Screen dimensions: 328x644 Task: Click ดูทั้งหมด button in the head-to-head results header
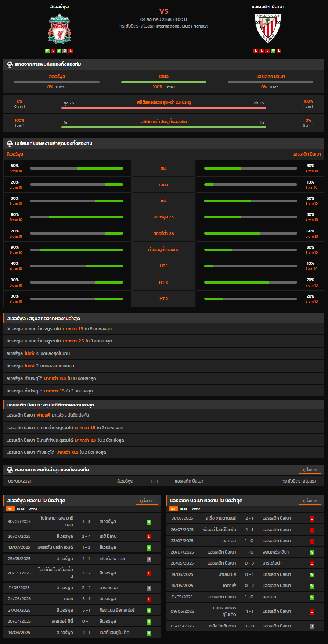[x=310, y=470]
